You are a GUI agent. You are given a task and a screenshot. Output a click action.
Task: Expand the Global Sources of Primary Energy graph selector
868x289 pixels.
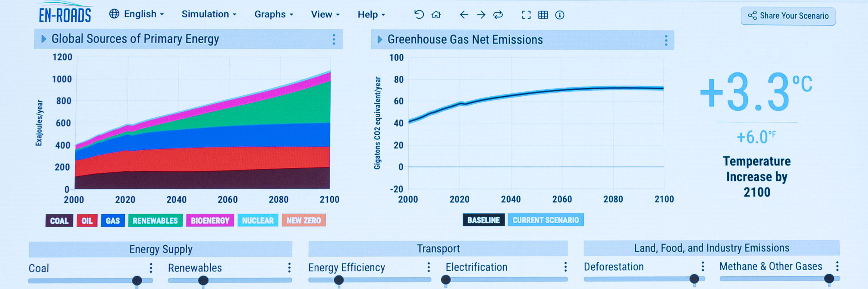pyautogui.click(x=44, y=39)
